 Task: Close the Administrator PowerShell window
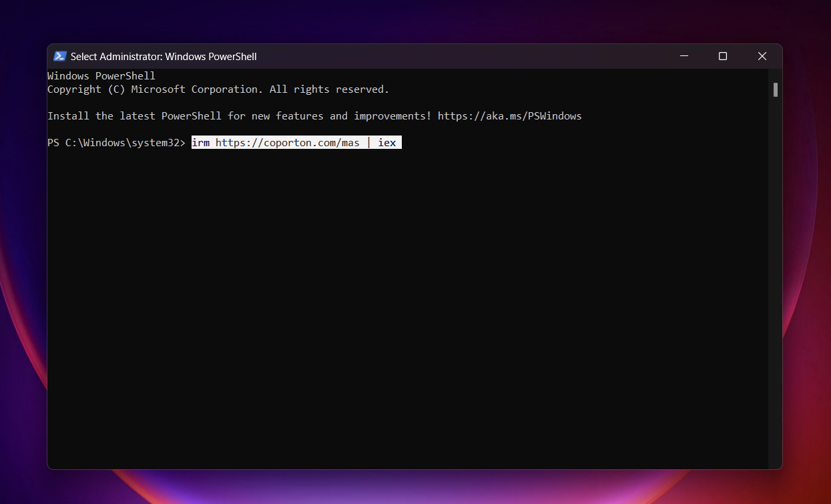762,57
